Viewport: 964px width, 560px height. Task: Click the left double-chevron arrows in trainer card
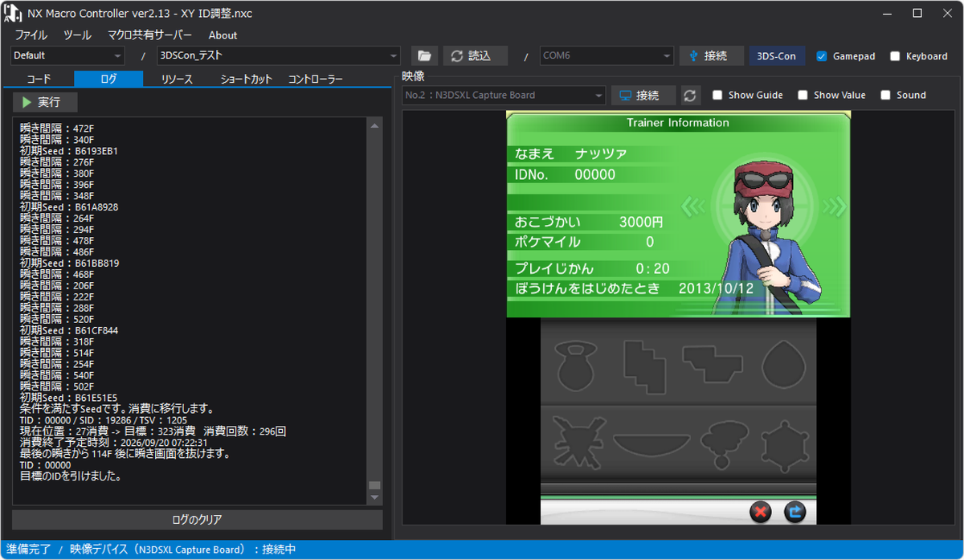pyautogui.click(x=692, y=206)
